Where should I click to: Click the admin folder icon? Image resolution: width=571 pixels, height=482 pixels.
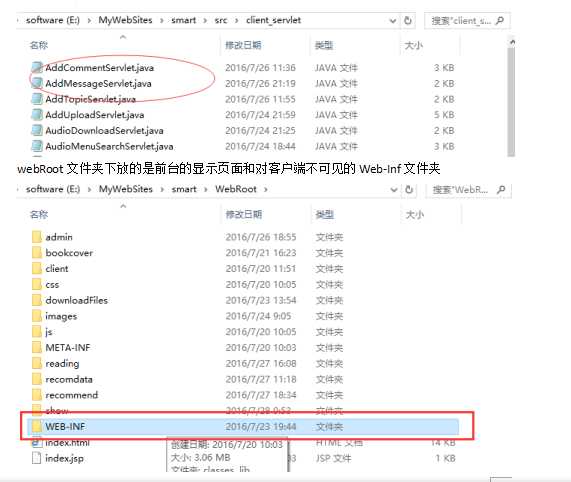(37, 237)
